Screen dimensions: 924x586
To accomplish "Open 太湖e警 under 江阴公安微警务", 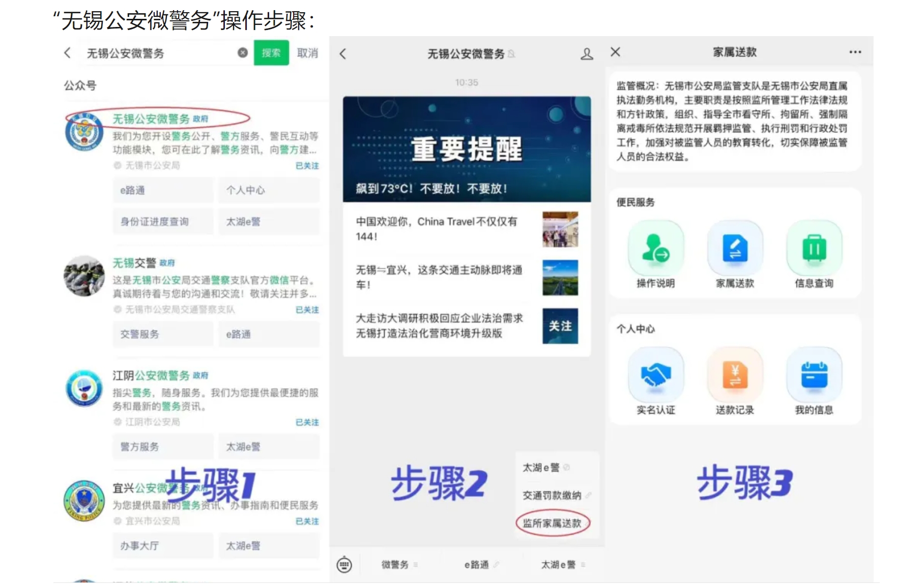I will point(269,447).
